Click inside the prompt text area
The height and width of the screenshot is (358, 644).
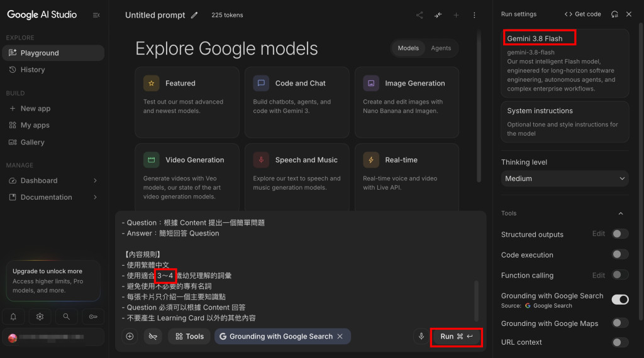click(296, 271)
